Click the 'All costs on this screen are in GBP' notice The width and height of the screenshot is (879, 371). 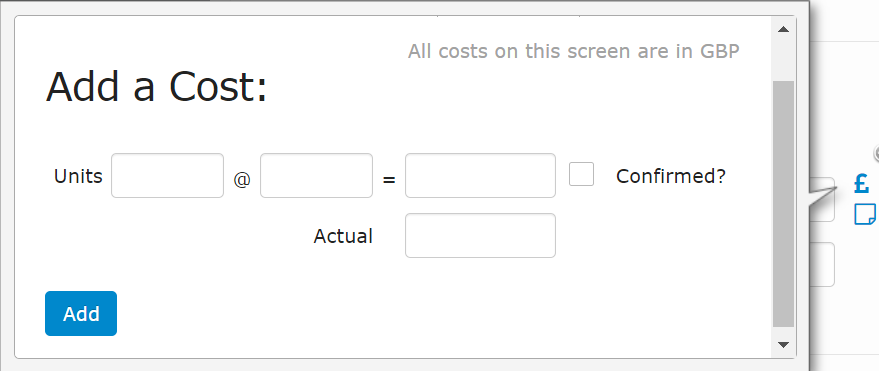pos(573,51)
